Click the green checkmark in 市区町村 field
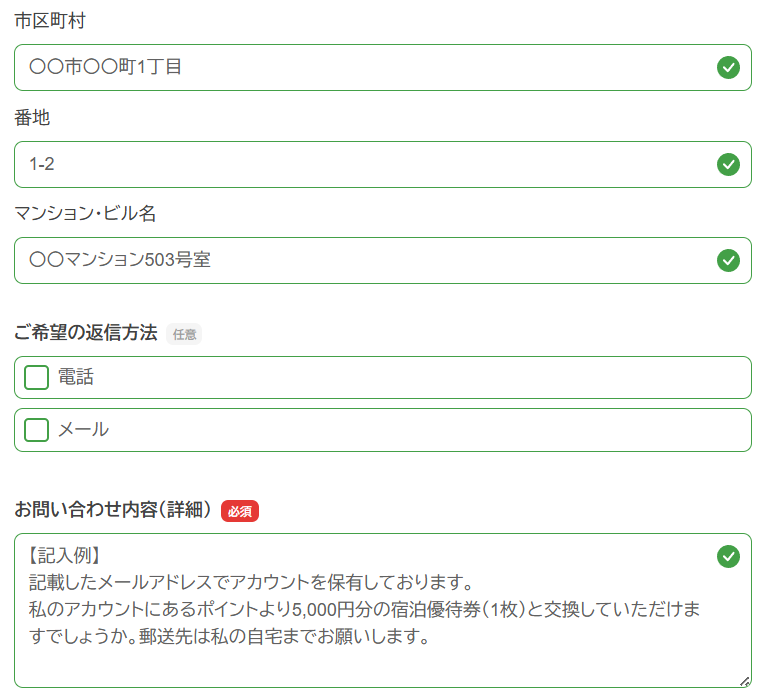 point(728,68)
